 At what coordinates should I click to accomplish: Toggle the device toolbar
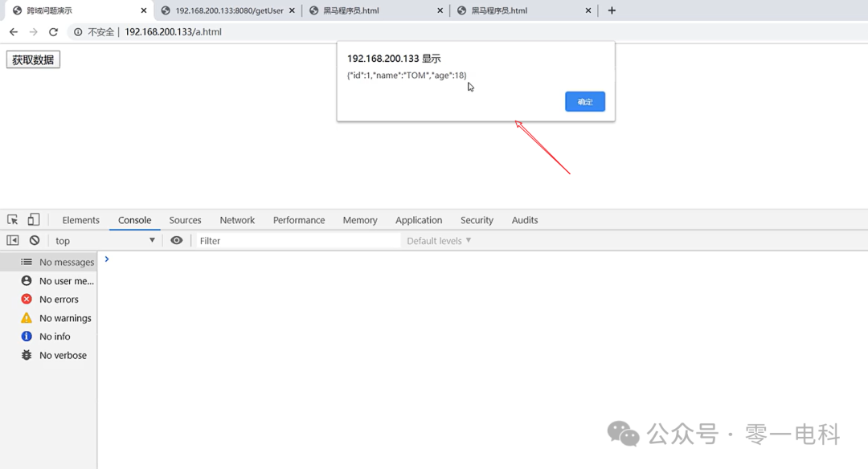pyautogui.click(x=33, y=218)
